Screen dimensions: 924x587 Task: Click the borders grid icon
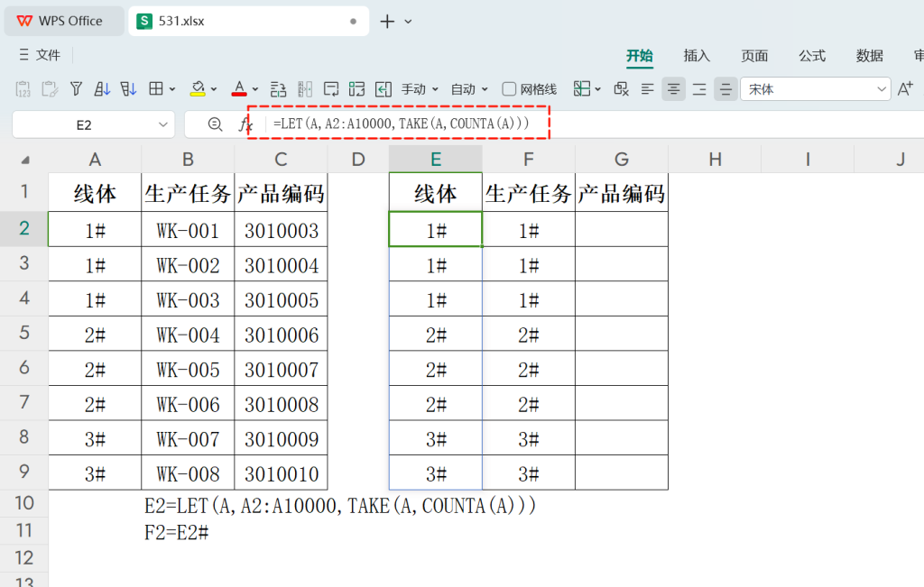(156, 89)
